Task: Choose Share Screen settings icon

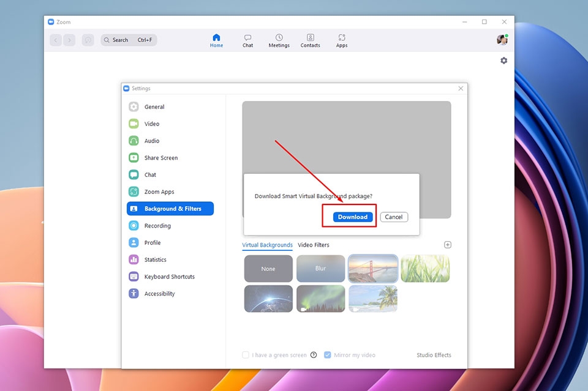Action: click(134, 158)
